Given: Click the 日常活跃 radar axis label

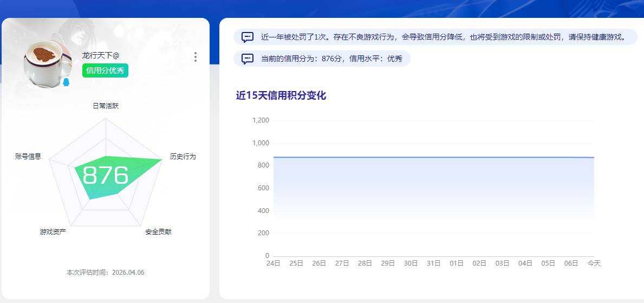Looking at the screenshot, I should click(106, 106).
